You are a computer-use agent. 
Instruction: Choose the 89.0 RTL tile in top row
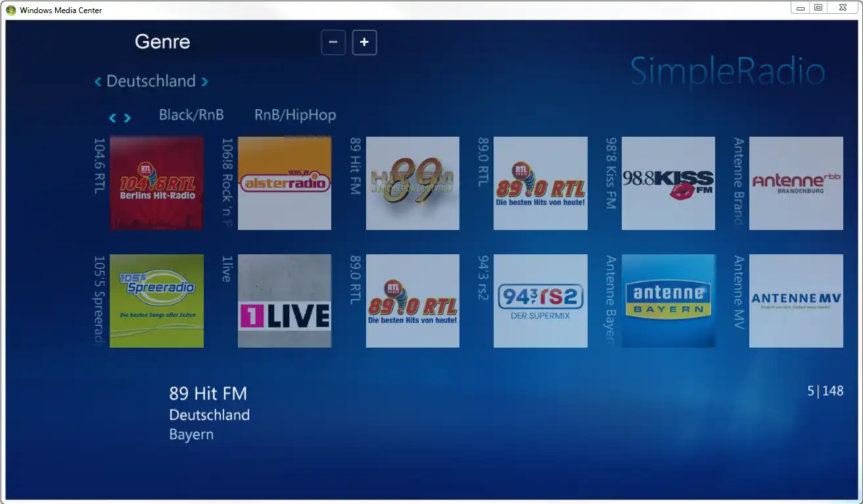[x=540, y=183]
